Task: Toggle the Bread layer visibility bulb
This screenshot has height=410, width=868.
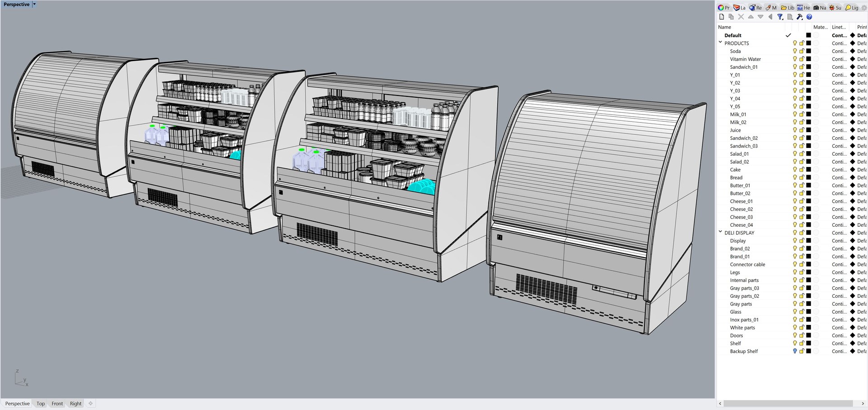Action: tap(795, 177)
